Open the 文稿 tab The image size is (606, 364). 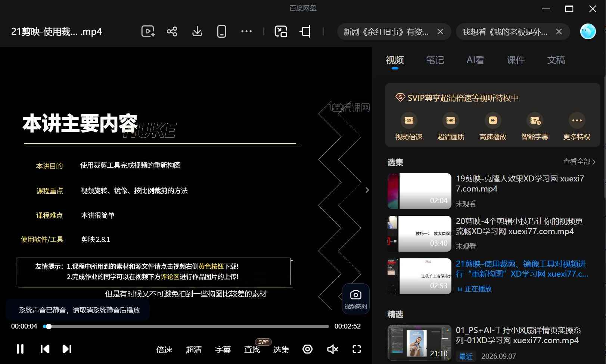[556, 60]
